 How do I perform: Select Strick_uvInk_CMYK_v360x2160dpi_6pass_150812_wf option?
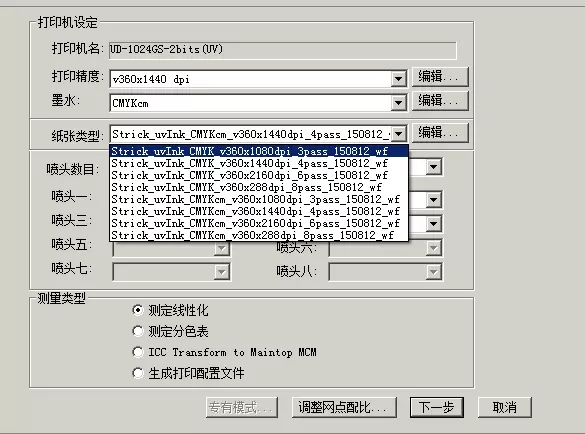259,175
